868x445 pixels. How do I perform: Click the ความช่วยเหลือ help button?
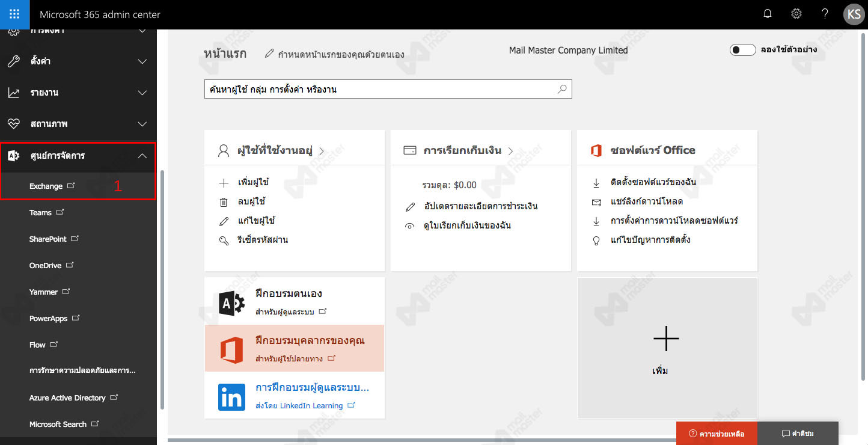pos(717,434)
